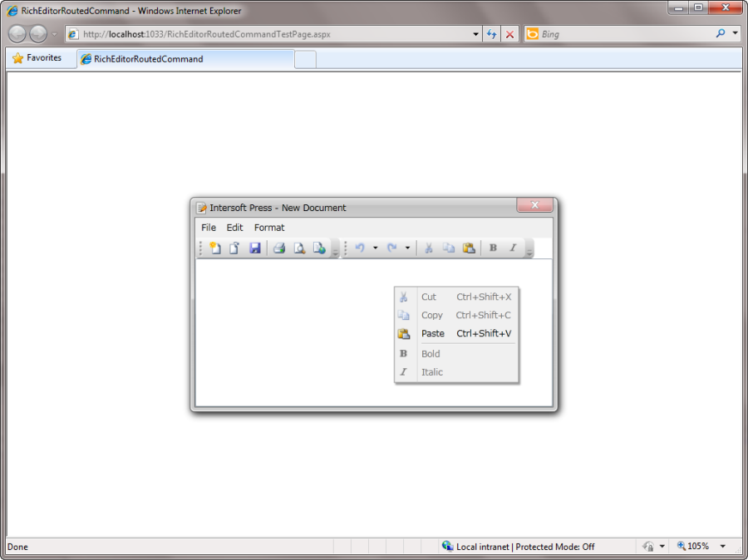Click the browser Forward button
Image resolution: width=748 pixels, height=560 pixels.
[x=38, y=34]
